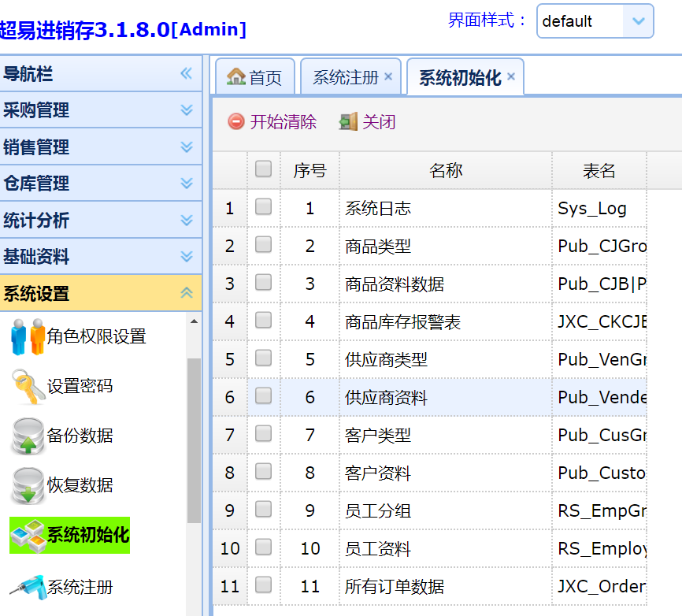Screen dimensions: 682x616
Task: Click the red start-clearing icon
Action: point(236,122)
